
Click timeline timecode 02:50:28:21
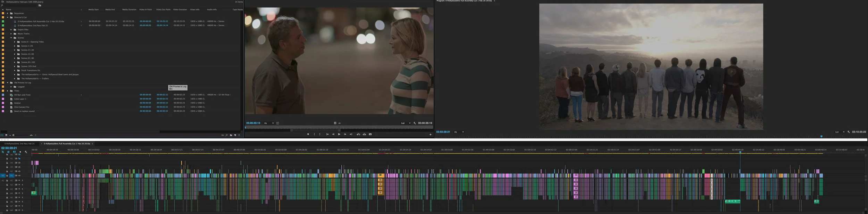click(x=9, y=148)
